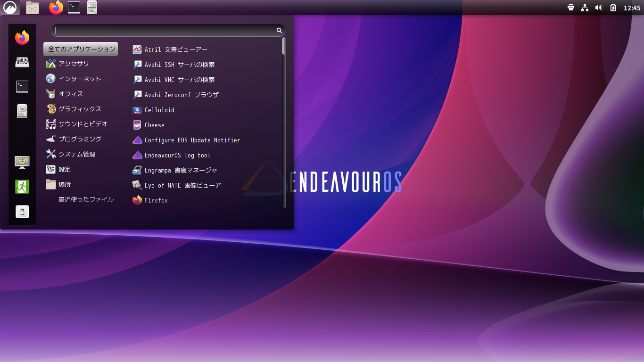
Task: Select the サウンドとビデオ category
Action: (81, 124)
